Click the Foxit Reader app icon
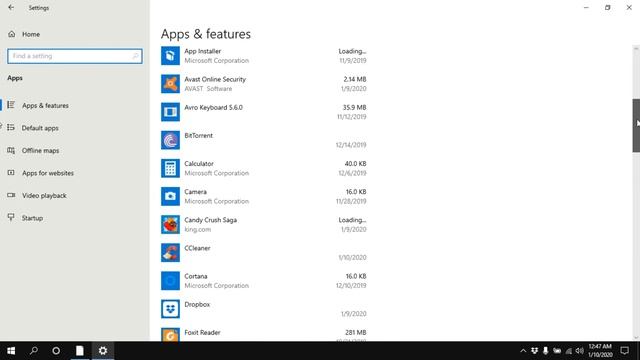 170,334
